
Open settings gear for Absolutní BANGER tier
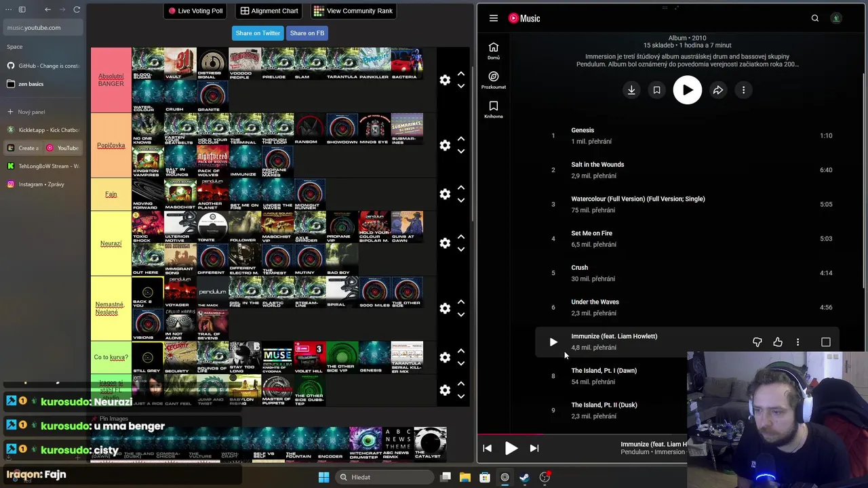(445, 80)
